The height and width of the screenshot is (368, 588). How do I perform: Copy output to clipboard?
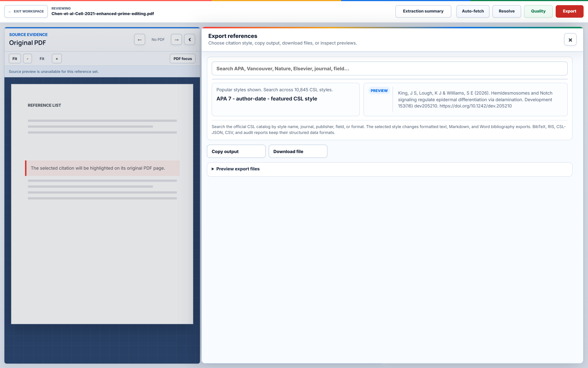(x=236, y=151)
